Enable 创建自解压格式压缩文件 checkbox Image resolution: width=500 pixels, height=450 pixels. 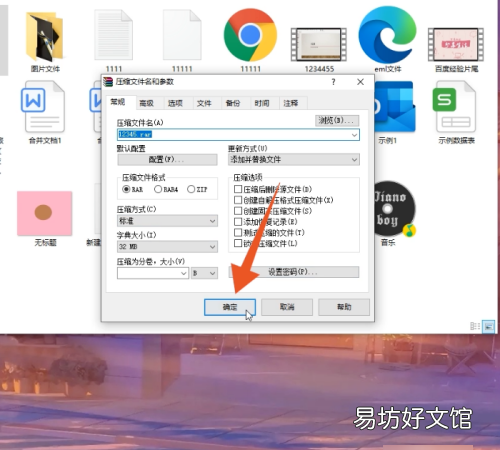pos(238,200)
